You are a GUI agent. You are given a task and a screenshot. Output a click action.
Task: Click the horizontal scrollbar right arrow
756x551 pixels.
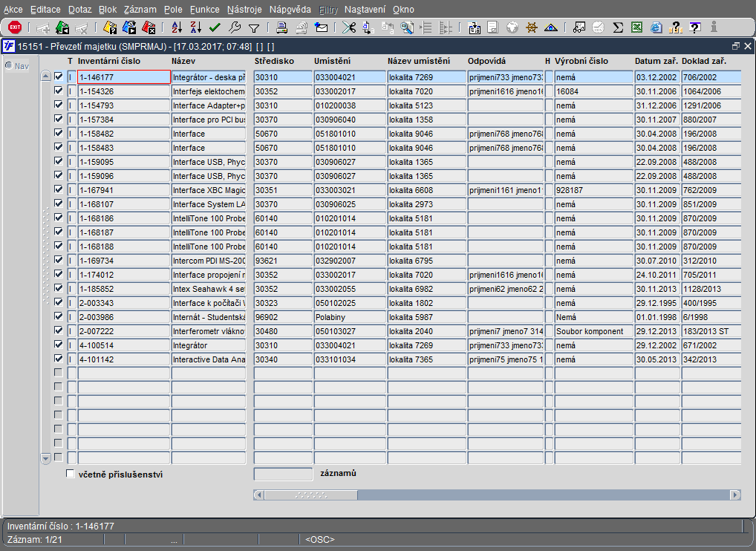[x=736, y=495]
